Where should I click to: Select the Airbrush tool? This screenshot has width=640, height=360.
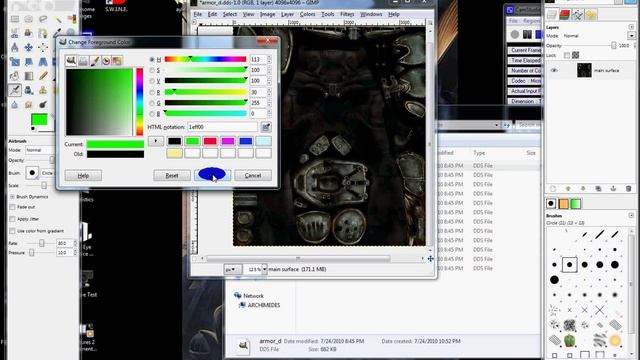[x=15, y=90]
